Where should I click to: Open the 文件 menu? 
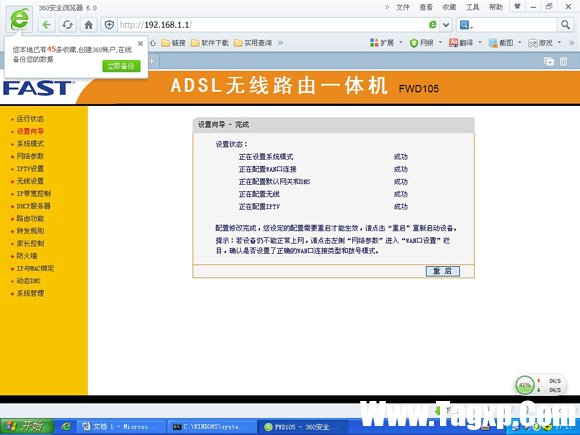click(403, 7)
